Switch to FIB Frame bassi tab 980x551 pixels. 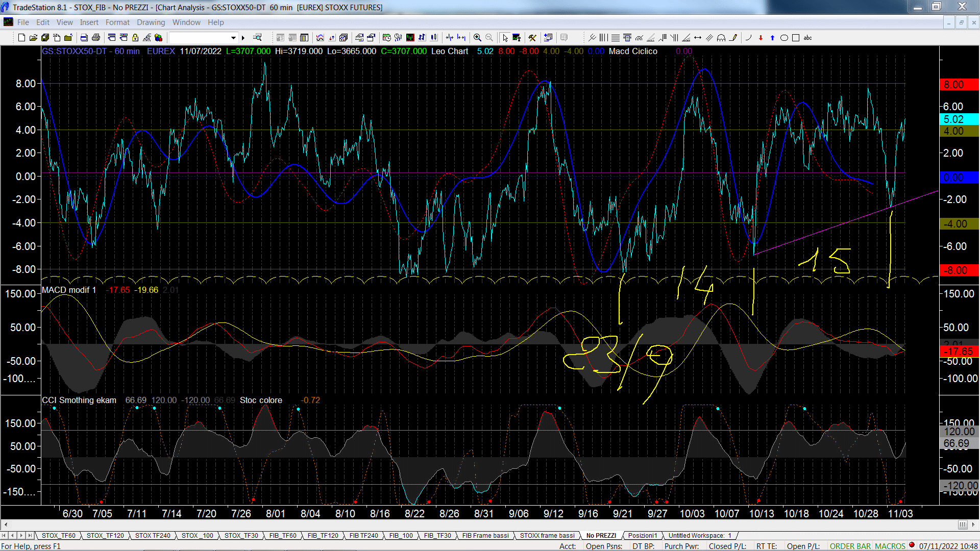[485, 536]
